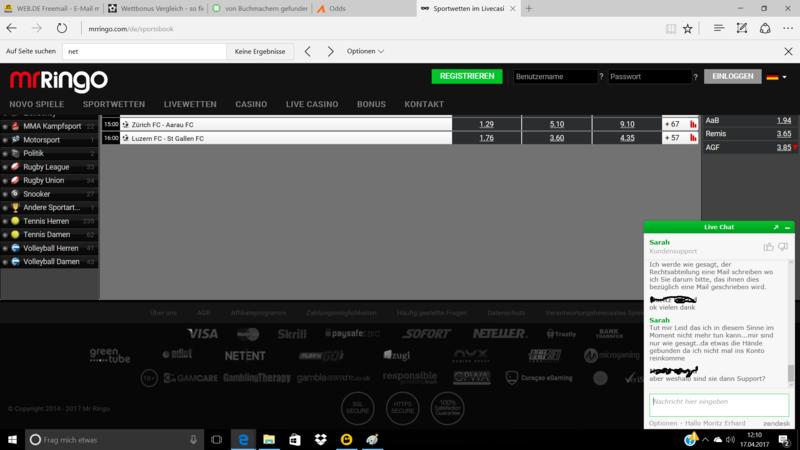Add page to favorites star
The width and height of the screenshot is (800, 450).
(688, 29)
